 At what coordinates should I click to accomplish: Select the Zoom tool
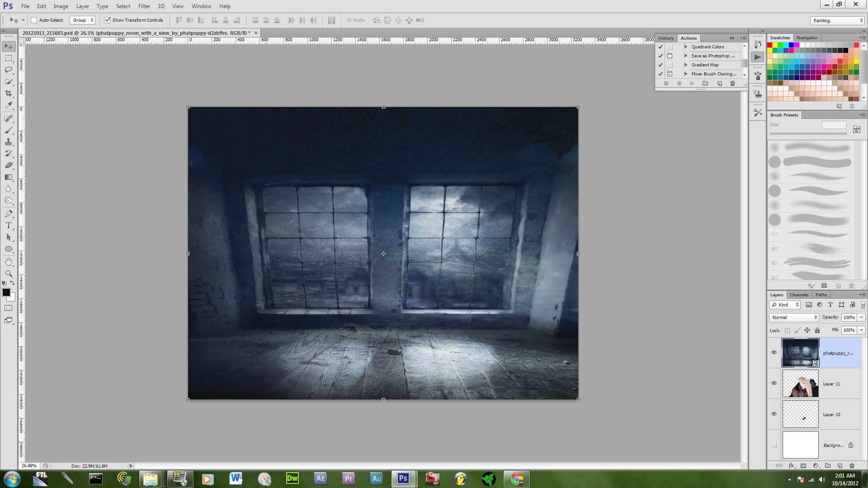[x=9, y=274]
